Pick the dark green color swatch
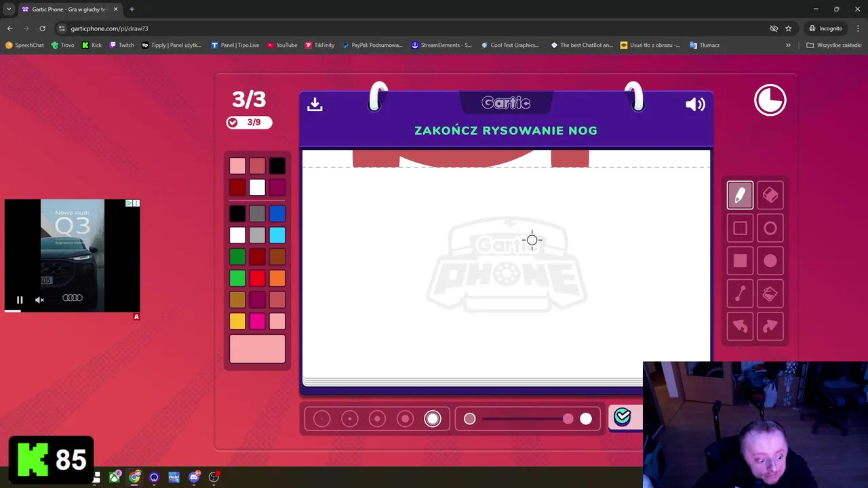The width and height of the screenshot is (868, 488). point(237,257)
